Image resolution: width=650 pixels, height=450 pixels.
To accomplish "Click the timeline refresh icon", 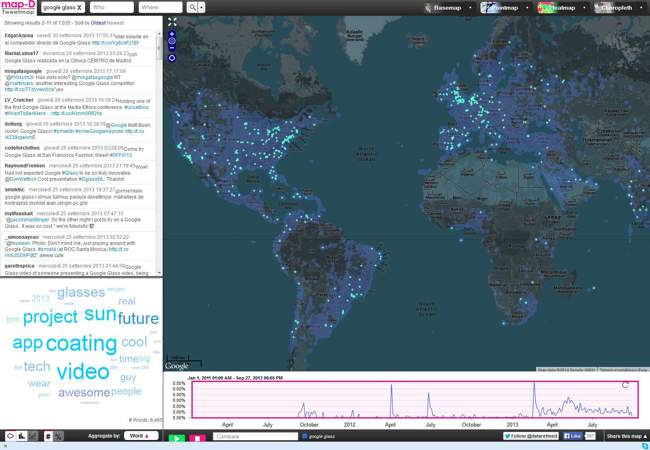I will tap(625, 385).
